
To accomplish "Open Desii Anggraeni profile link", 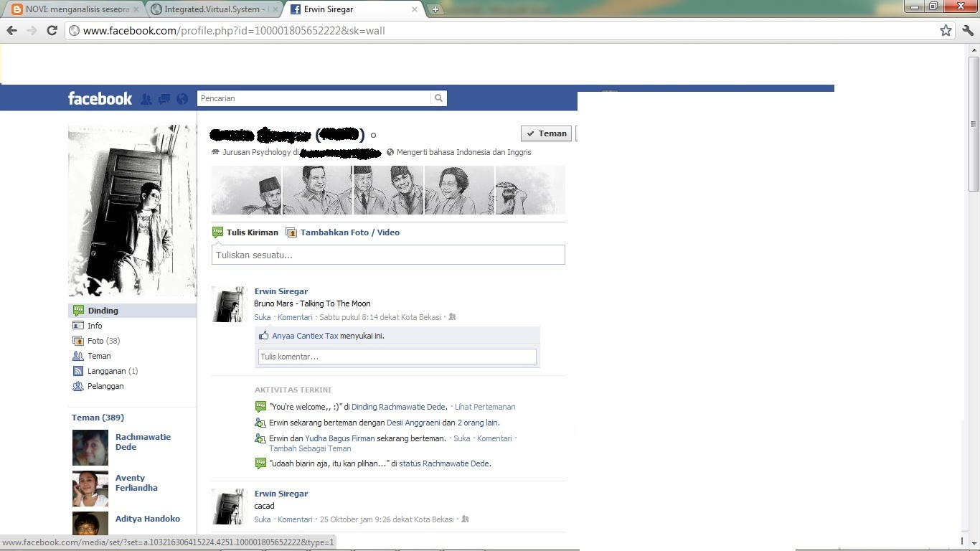I will [413, 423].
